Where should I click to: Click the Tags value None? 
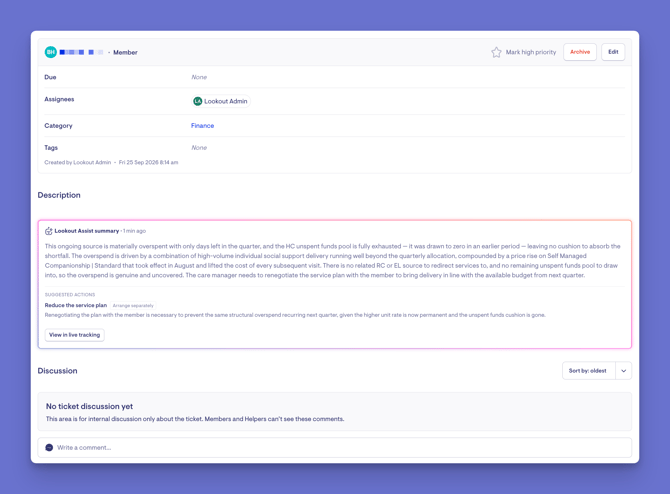coord(199,148)
